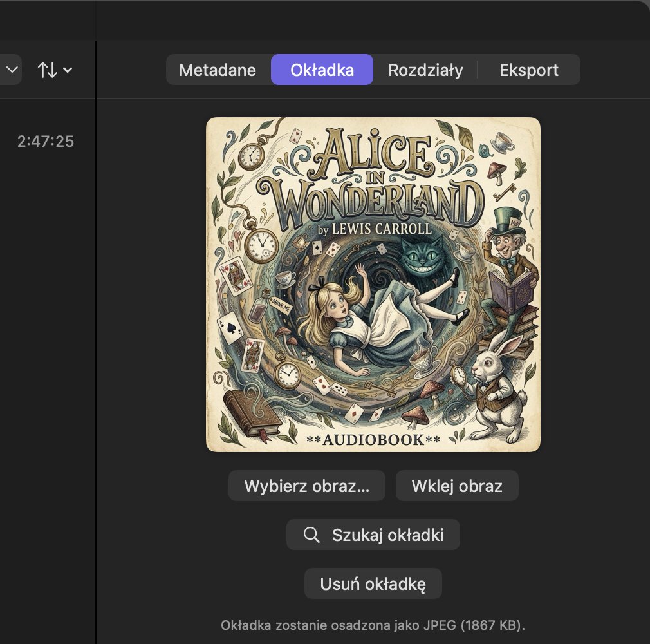The width and height of the screenshot is (650, 644).
Task: Go to the Eksport tab
Action: [529, 70]
